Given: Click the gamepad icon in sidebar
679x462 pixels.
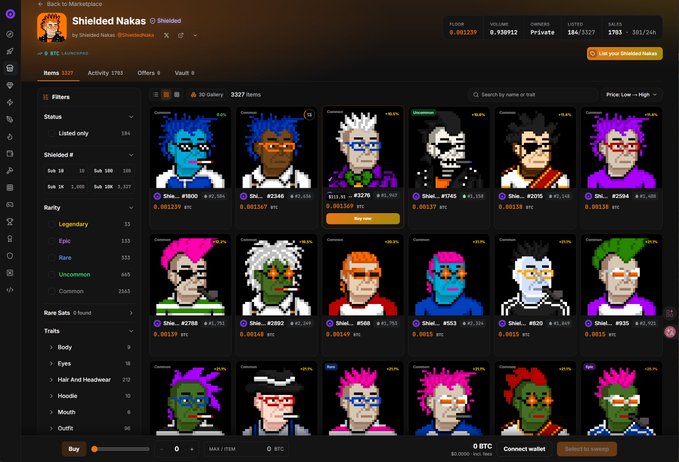Looking at the screenshot, I should coord(10,204).
